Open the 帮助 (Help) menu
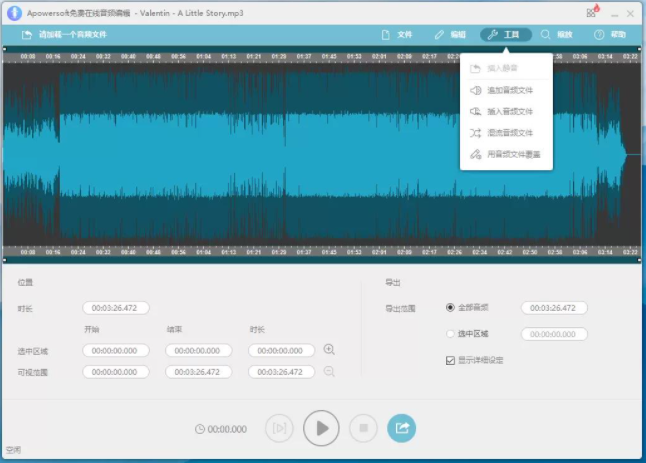Screen dimensions: 646x463 [610, 35]
